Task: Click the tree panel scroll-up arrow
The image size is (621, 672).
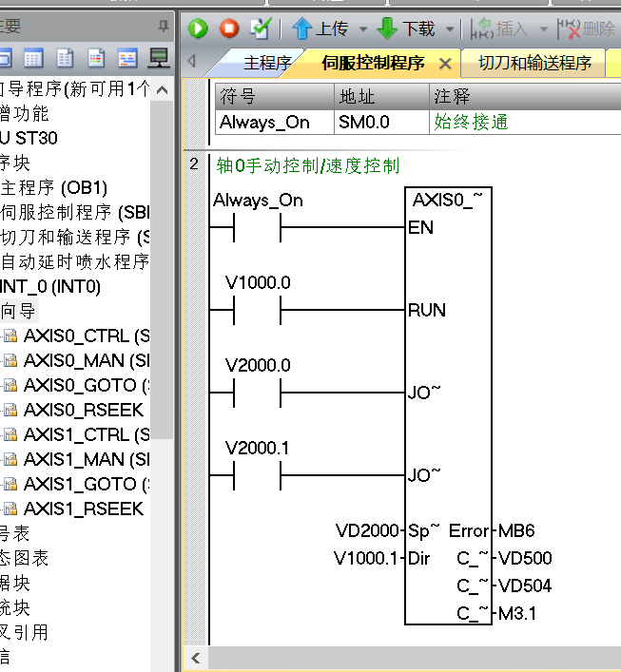Action: click(x=162, y=91)
